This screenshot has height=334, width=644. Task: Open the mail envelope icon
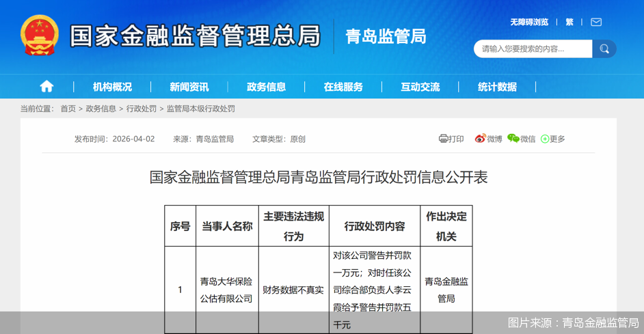pos(596,22)
